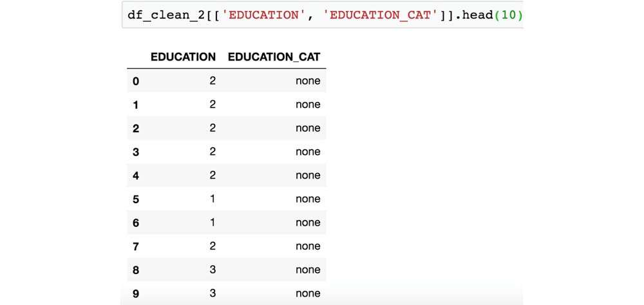This screenshot has height=305, width=644.
Task: Click the 'none' cell in row 4
Action: [308, 175]
